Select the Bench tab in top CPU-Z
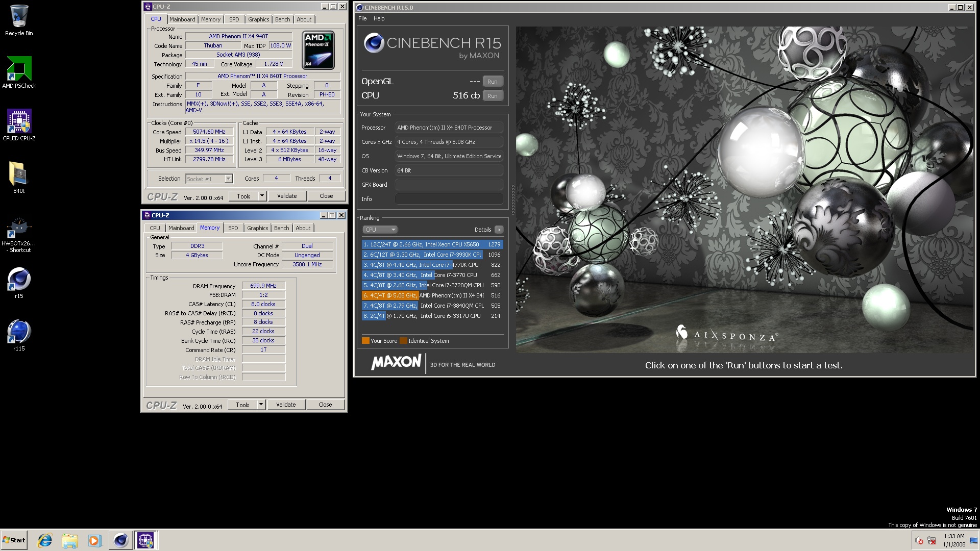The image size is (980, 551). coord(282,19)
